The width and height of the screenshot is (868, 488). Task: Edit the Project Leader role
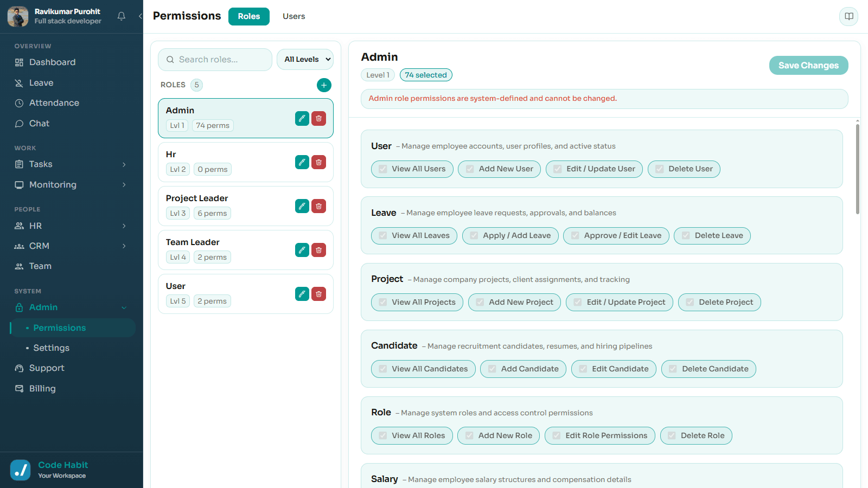click(x=302, y=206)
